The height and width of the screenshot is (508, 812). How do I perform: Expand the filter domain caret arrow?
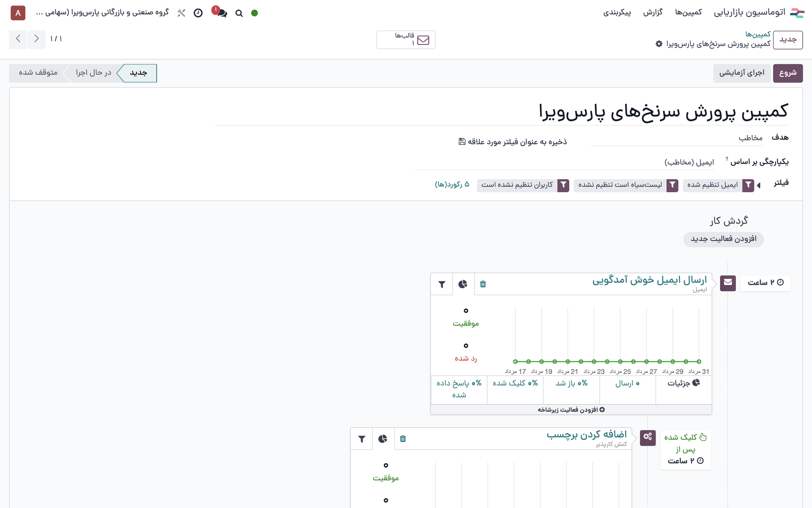tap(759, 185)
